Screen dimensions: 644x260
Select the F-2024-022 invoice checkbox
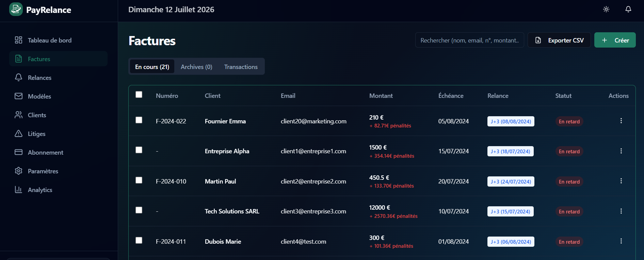tap(139, 120)
